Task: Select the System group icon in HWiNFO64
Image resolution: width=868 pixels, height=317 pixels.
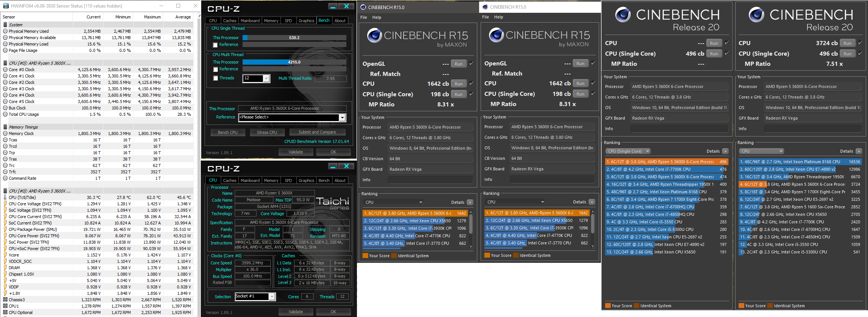Action: pyautogui.click(x=5, y=25)
